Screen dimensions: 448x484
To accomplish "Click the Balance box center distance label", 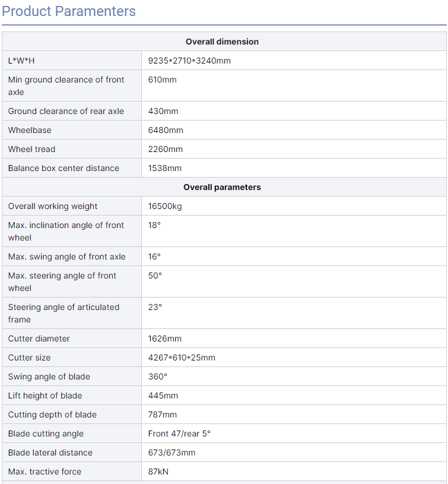I will [x=63, y=168].
